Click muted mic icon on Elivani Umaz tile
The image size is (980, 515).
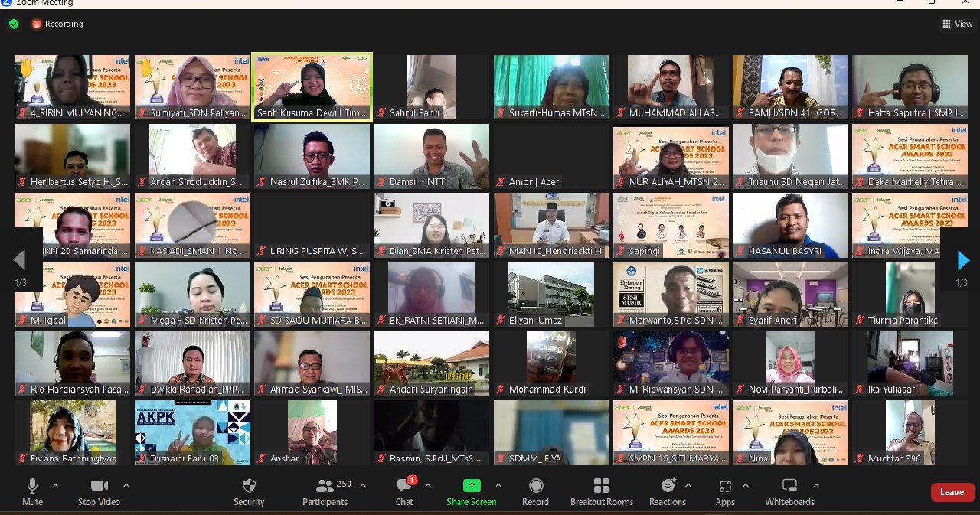pyautogui.click(x=501, y=321)
